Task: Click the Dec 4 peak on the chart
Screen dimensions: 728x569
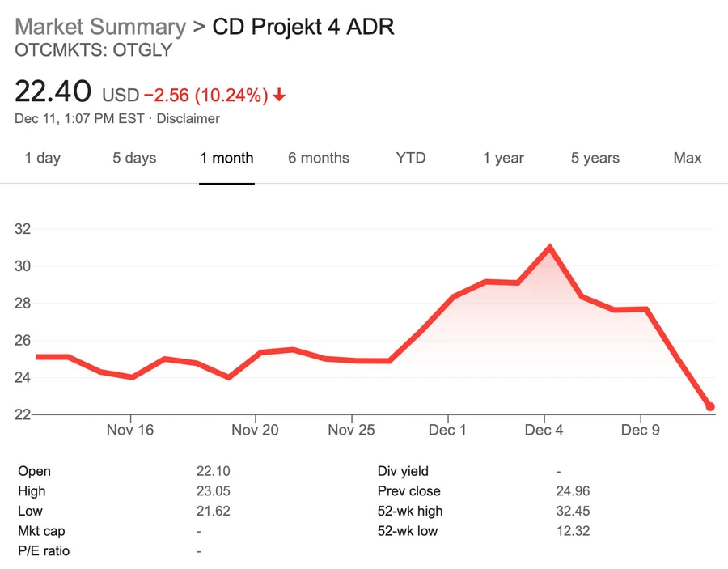Action: click(550, 248)
